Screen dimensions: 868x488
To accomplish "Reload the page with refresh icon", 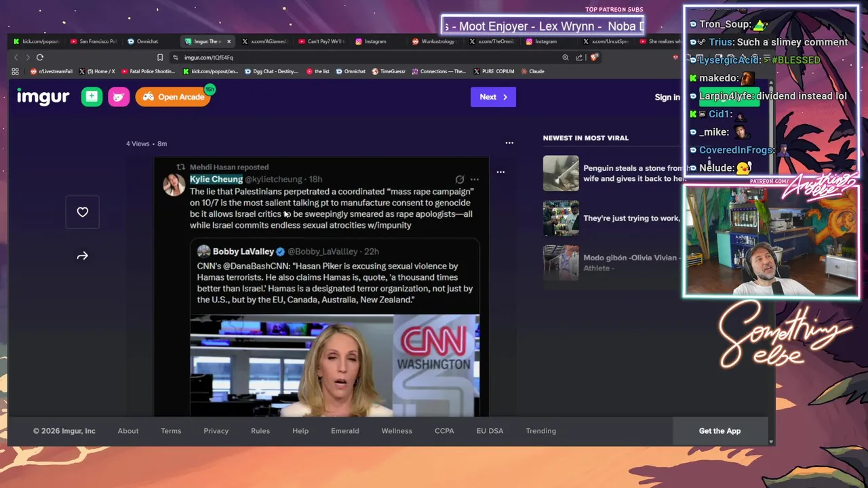I will tap(40, 58).
